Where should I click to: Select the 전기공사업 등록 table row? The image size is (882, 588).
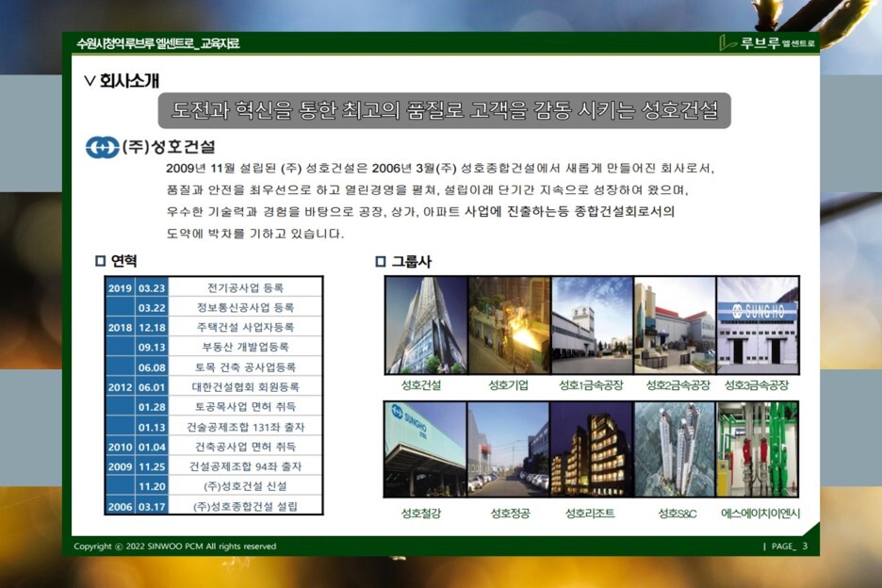(x=214, y=287)
